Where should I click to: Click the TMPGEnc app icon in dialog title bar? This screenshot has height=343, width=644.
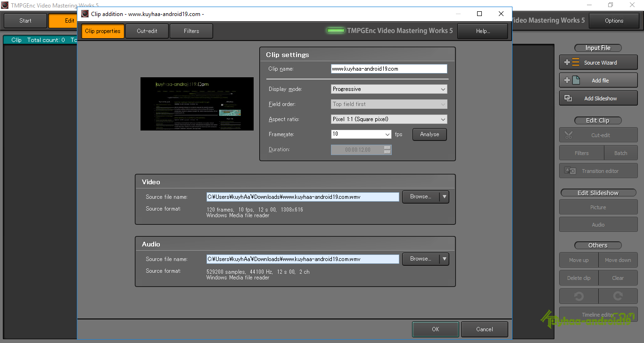(x=85, y=14)
